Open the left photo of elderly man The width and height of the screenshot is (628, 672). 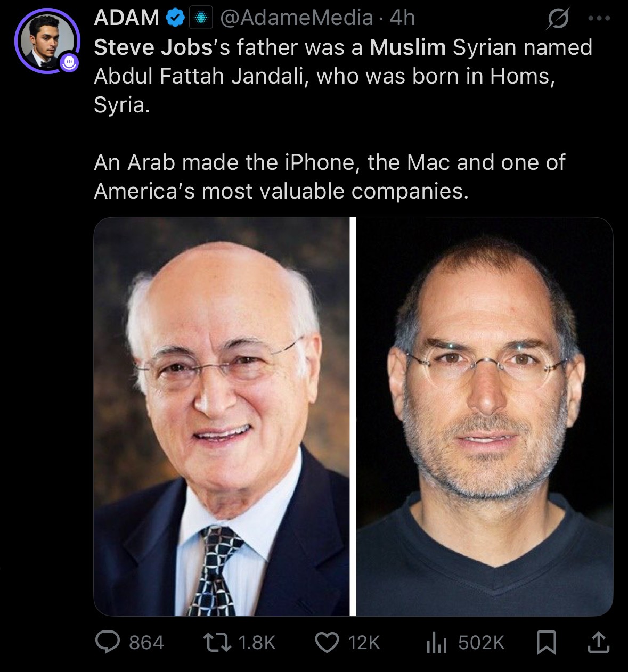coord(222,416)
